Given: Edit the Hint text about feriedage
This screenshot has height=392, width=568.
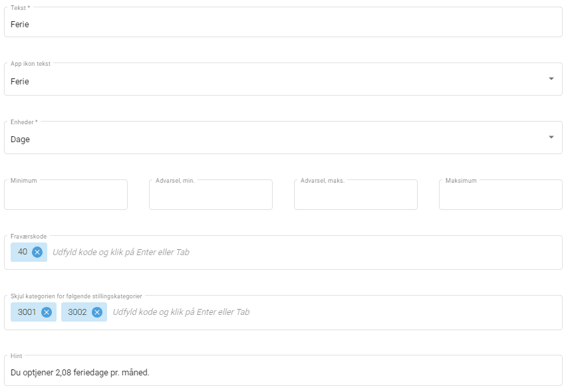Looking at the screenshot, I should point(80,372).
